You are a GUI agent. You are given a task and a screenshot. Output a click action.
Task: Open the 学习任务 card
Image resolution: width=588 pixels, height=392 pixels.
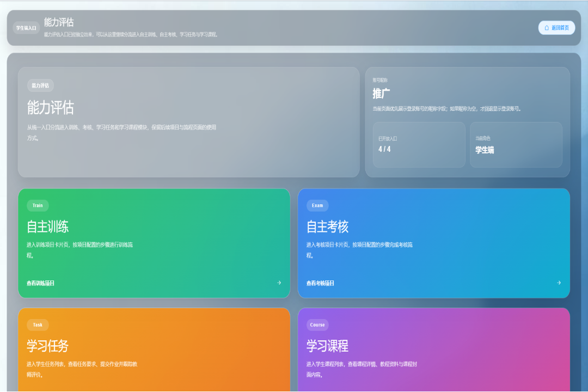[154, 350]
